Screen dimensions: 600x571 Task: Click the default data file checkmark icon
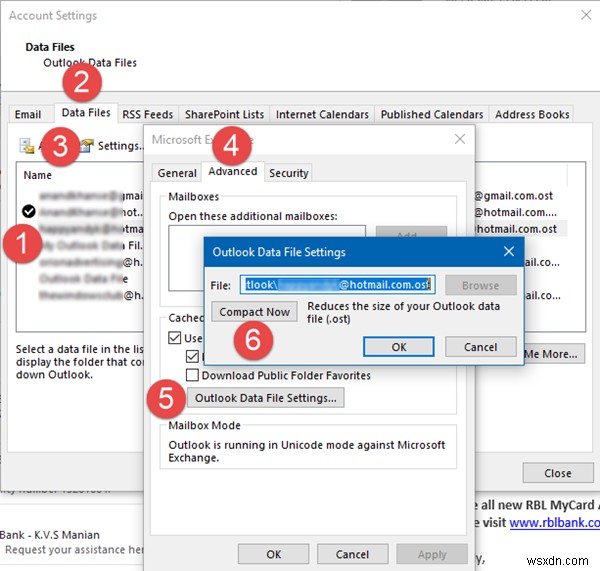(x=29, y=211)
